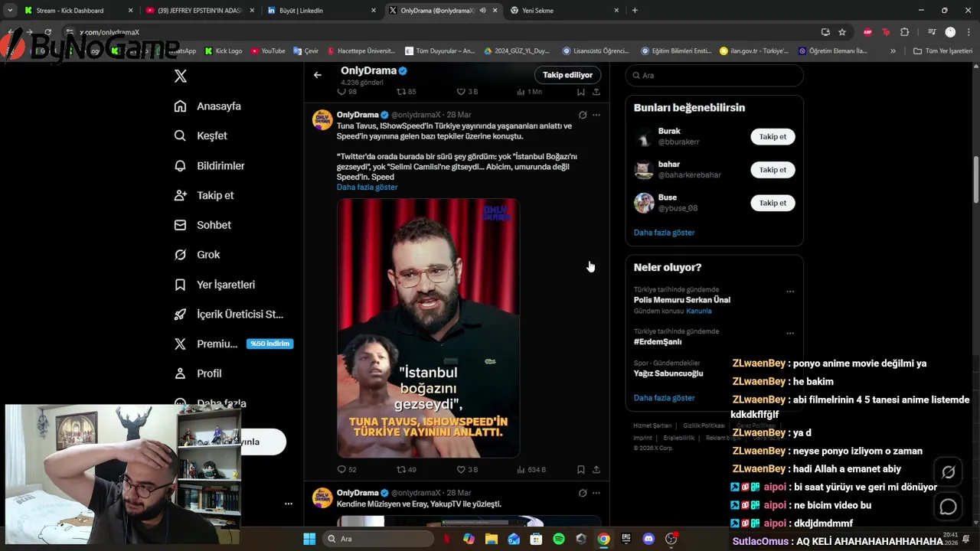Follow Buse with Takip et
Image resolution: width=980 pixels, height=551 pixels.
point(773,203)
